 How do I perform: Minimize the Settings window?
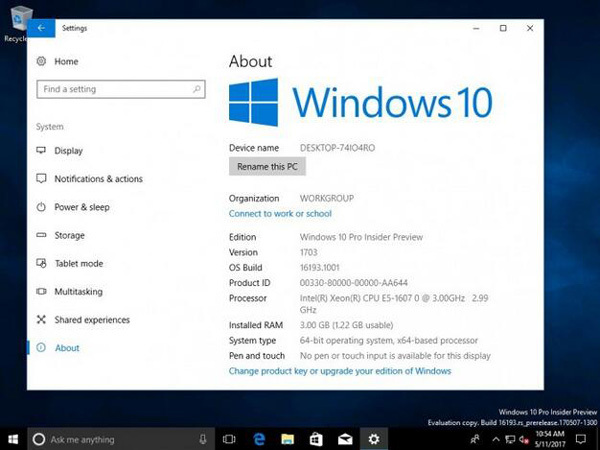(x=476, y=28)
